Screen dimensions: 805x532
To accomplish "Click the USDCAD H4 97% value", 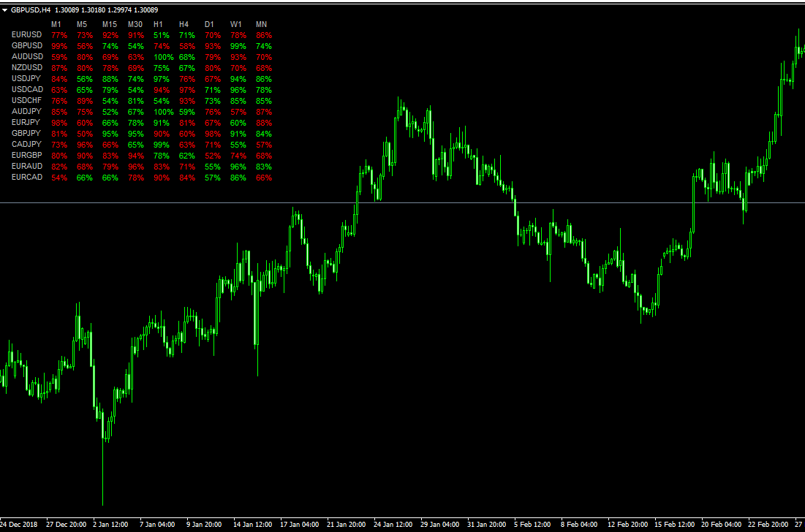I will 187,90.
